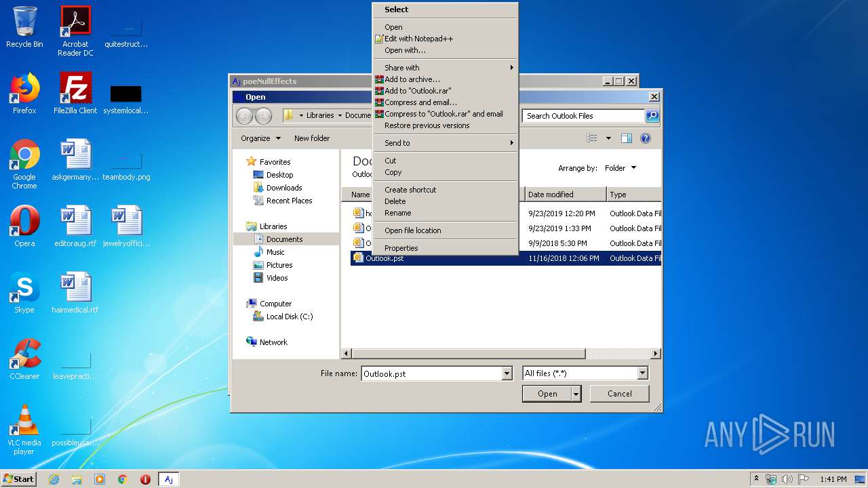Open Chrome from the taskbar

click(x=123, y=479)
